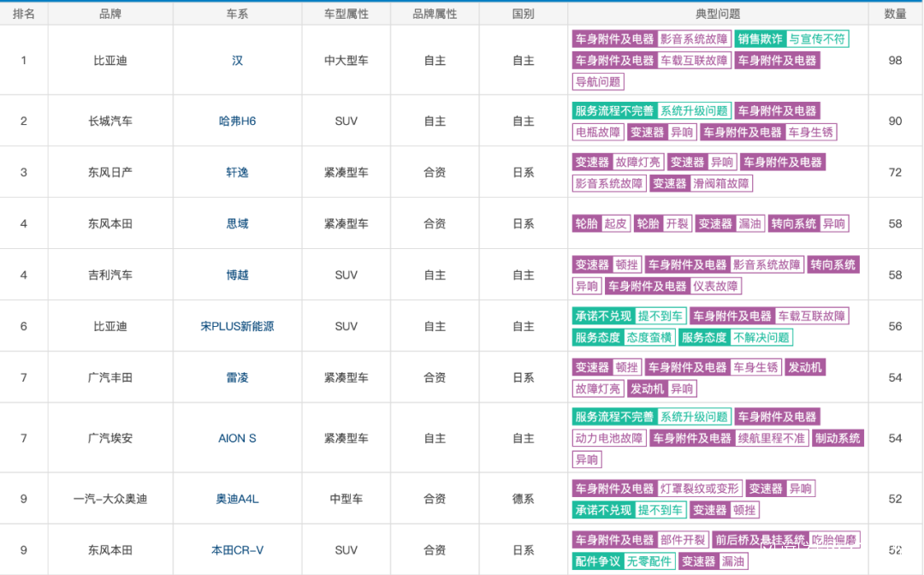Viewport: 924px width, 575px height.
Task: Select the 发动机 异响 tag in 雷凌 row
Action: click(662, 388)
